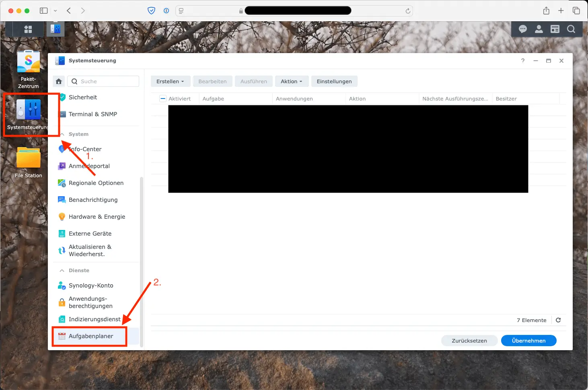588x390 pixels.
Task: Open the main menu grid icon top left
Action: (x=28, y=29)
